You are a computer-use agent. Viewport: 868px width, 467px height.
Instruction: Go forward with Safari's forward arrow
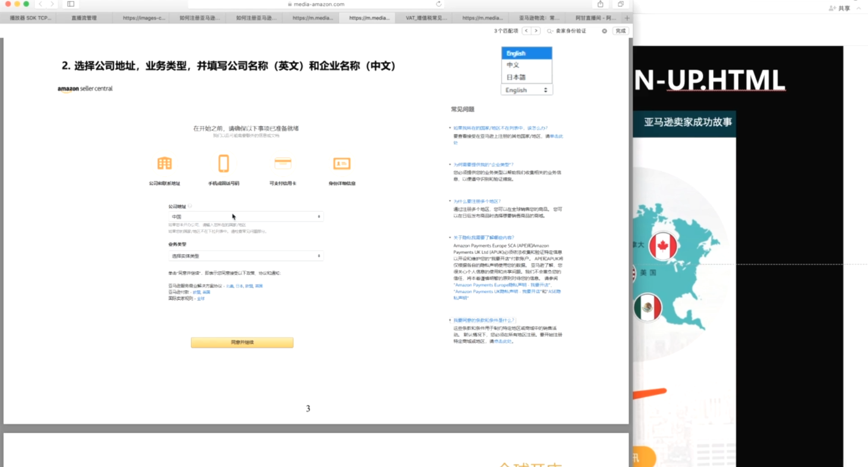52,4
